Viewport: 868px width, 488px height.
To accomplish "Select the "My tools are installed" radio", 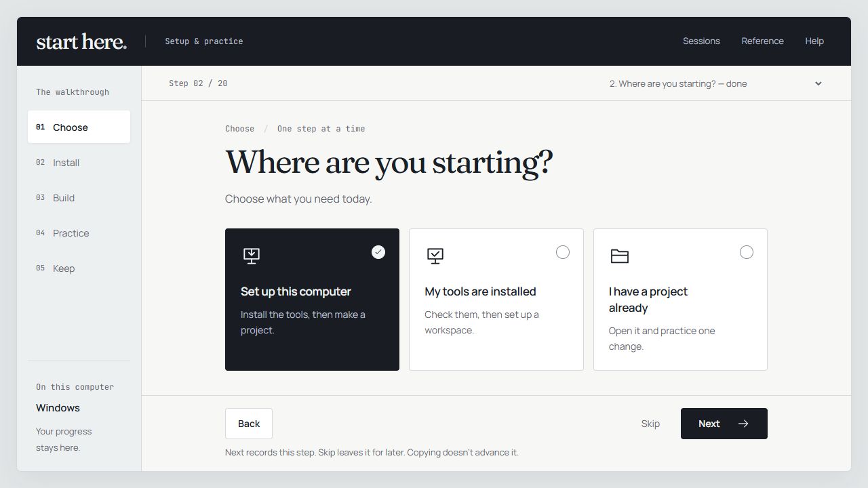I will [x=563, y=252].
